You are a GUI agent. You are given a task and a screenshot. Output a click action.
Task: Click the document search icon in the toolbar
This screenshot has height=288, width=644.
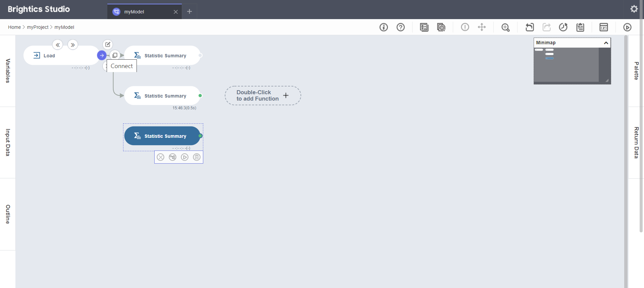tap(441, 27)
